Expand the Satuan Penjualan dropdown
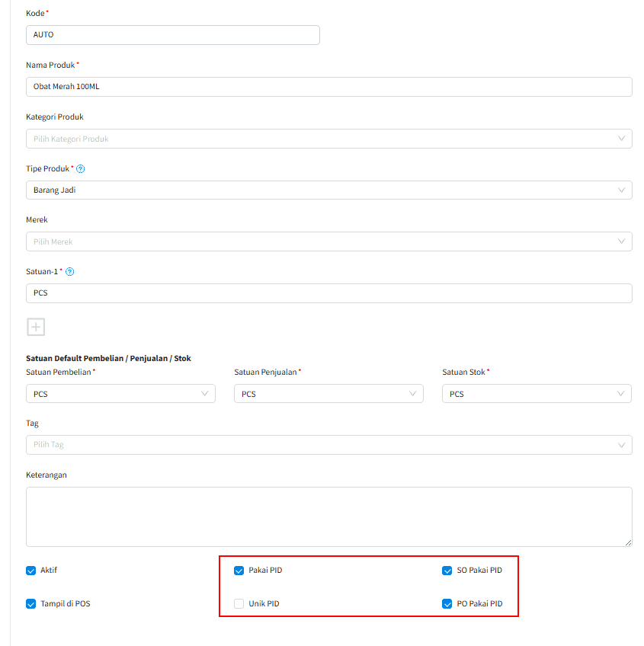The image size is (644, 646). 328,394
